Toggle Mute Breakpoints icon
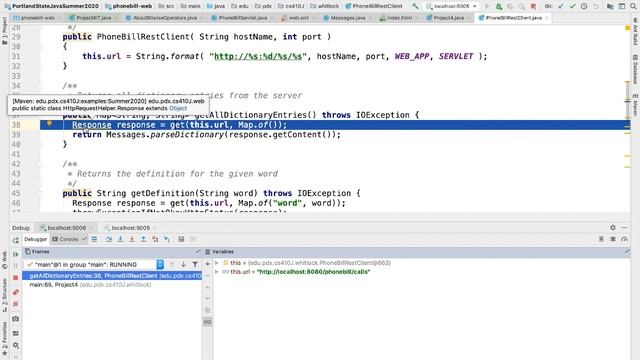The height and width of the screenshot is (360, 640). (16, 304)
